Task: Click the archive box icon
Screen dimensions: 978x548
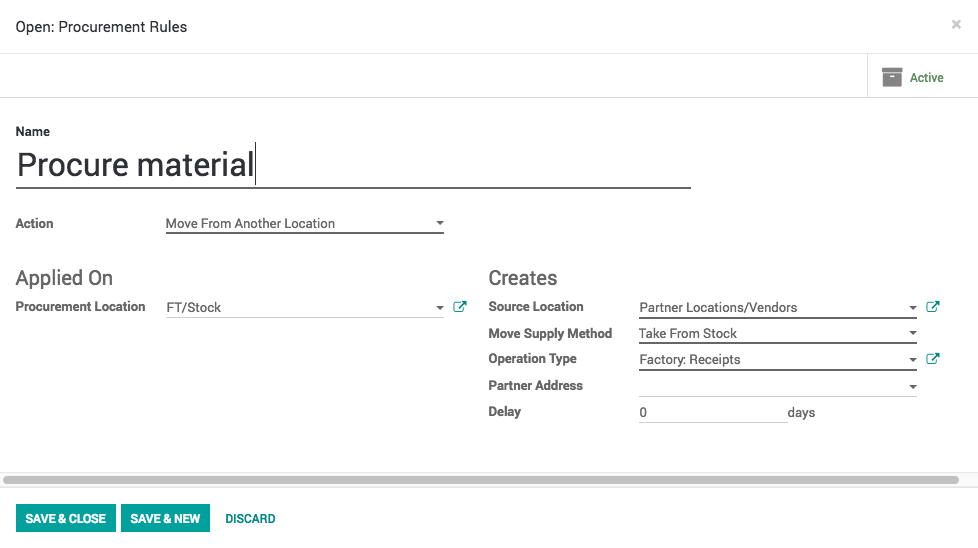Action: 892,77
